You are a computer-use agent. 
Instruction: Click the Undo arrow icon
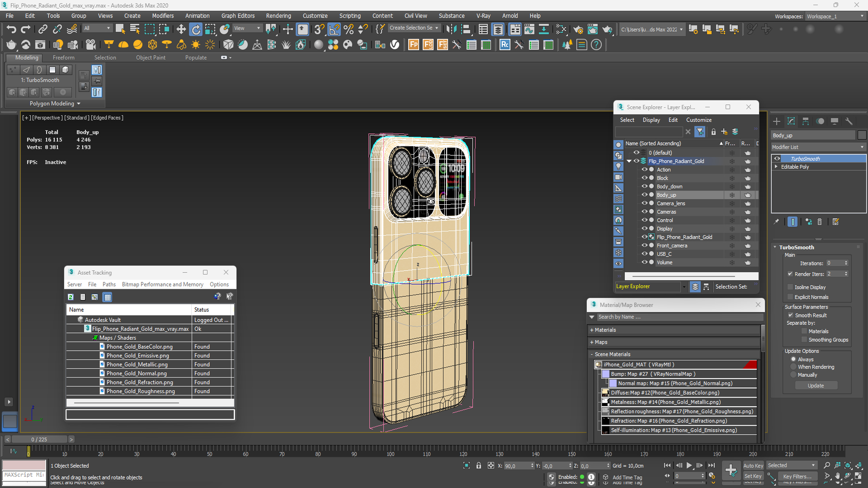(11, 29)
